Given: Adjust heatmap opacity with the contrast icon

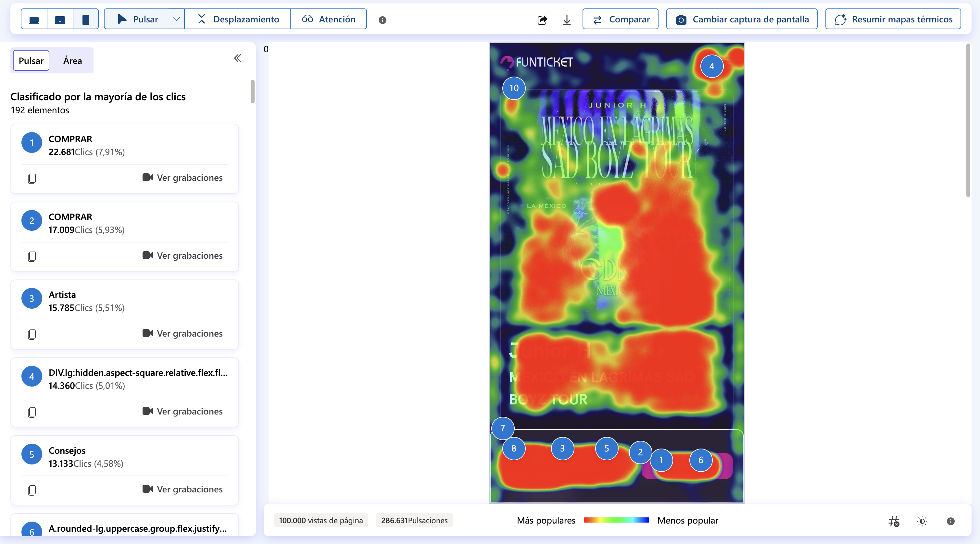Looking at the screenshot, I should point(922,521).
